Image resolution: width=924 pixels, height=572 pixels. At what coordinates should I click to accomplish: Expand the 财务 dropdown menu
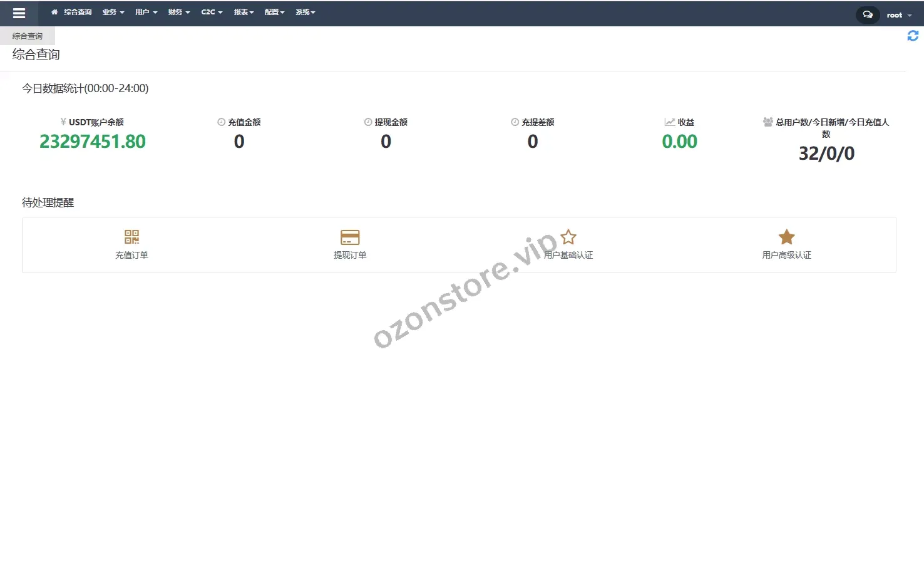[x=178, y=12]
